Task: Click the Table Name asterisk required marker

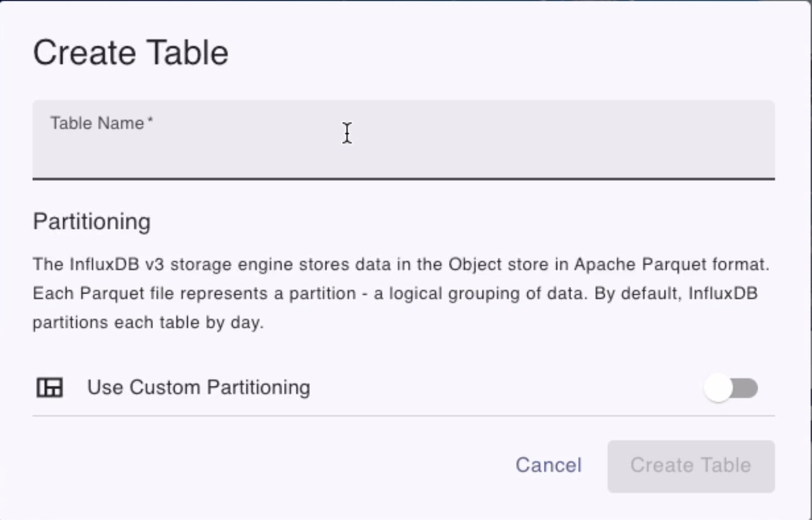Action: tap(151, 120)
